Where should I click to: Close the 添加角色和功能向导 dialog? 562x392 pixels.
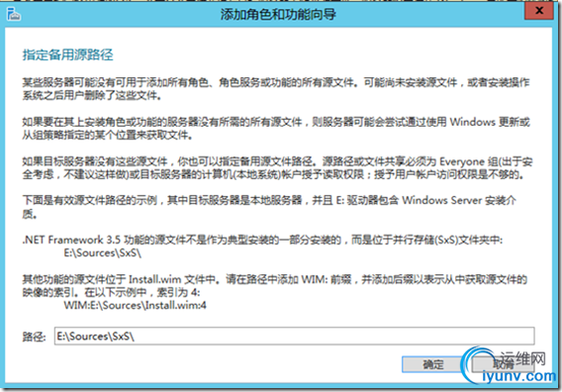click(x=538, y=11)
